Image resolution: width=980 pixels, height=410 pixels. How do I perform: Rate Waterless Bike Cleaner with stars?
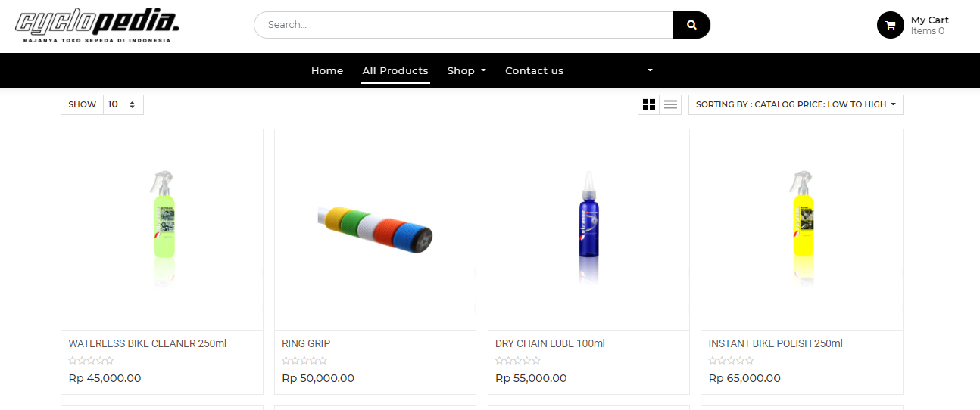tap(91, 361)
